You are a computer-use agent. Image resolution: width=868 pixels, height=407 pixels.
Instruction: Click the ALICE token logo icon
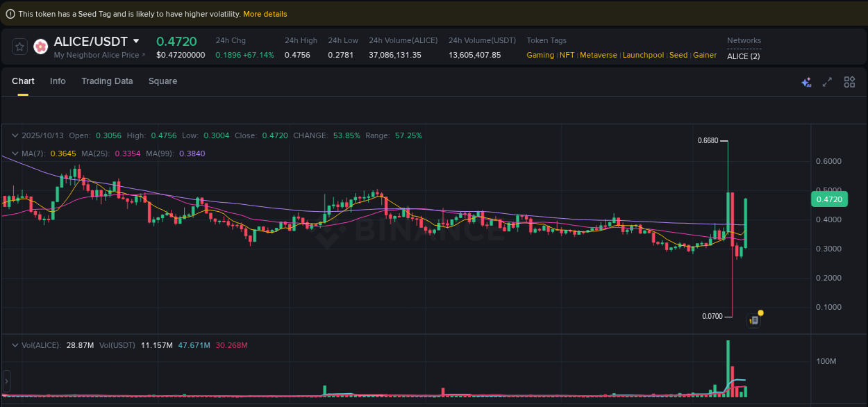(40, 47)
